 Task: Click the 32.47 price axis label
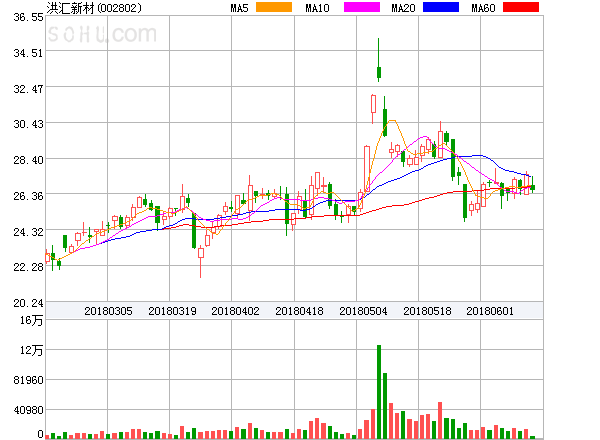tap(28, 89)
